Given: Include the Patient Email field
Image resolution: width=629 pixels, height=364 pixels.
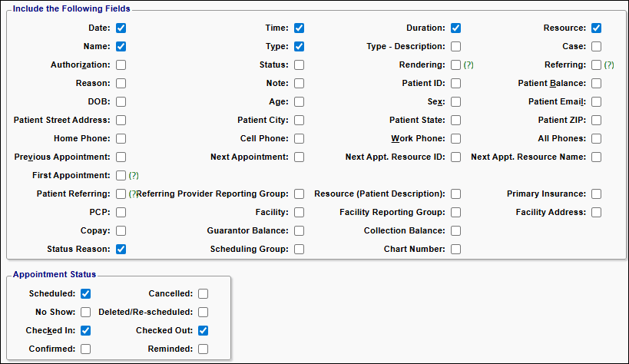Looking at the screenshot, I should tap(597, 102).
